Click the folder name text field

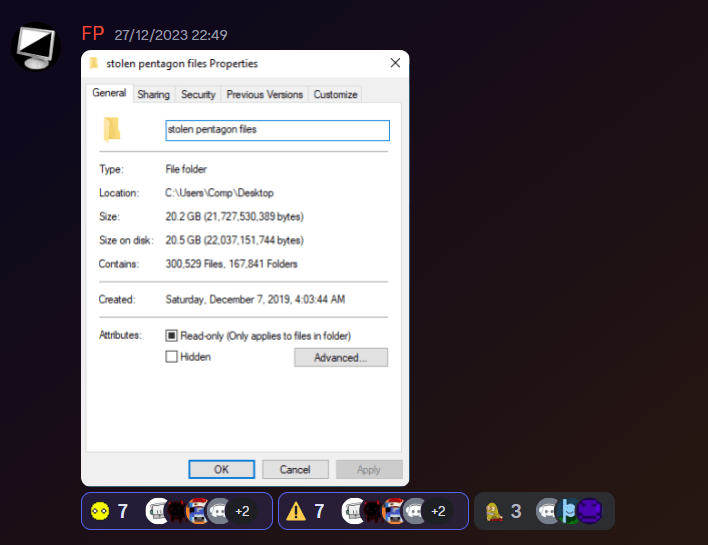click(x=277, y=130)
